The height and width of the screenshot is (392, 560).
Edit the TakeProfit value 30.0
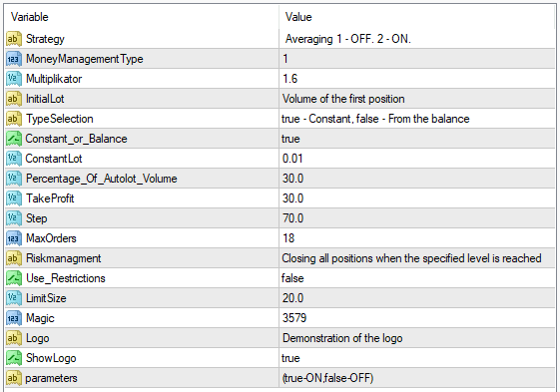[x=417, y=198]
